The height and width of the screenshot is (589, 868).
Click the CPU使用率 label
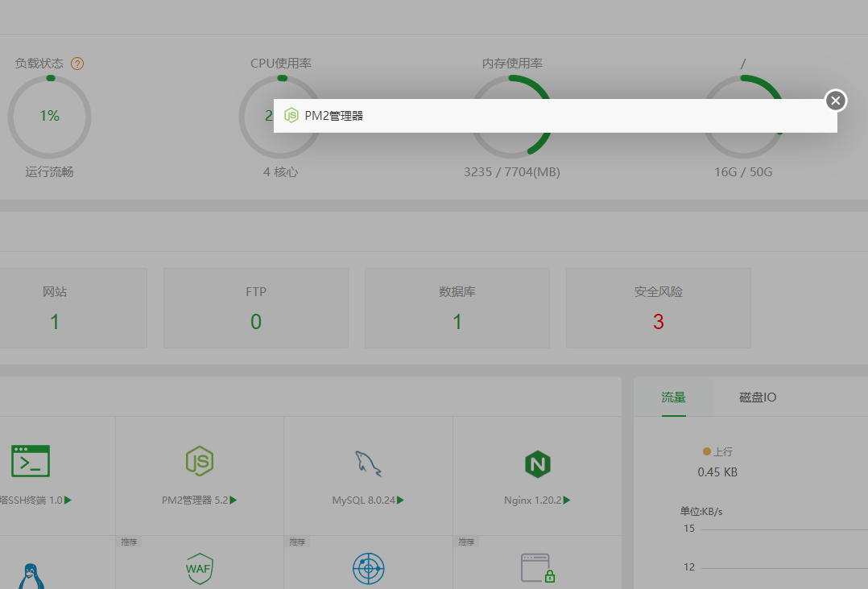(281, 64)
